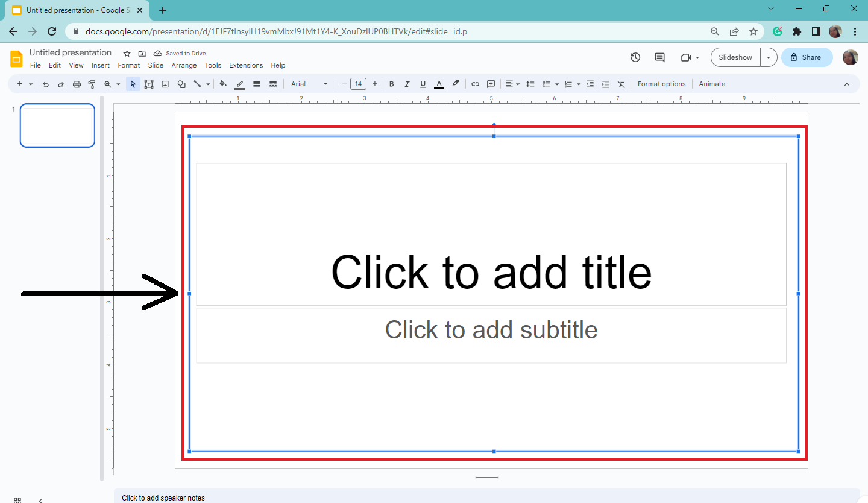Viewport: 868px width, 503px height.
Task: Open the Arial font family dropdown
Action: click(x=307, y=84)
